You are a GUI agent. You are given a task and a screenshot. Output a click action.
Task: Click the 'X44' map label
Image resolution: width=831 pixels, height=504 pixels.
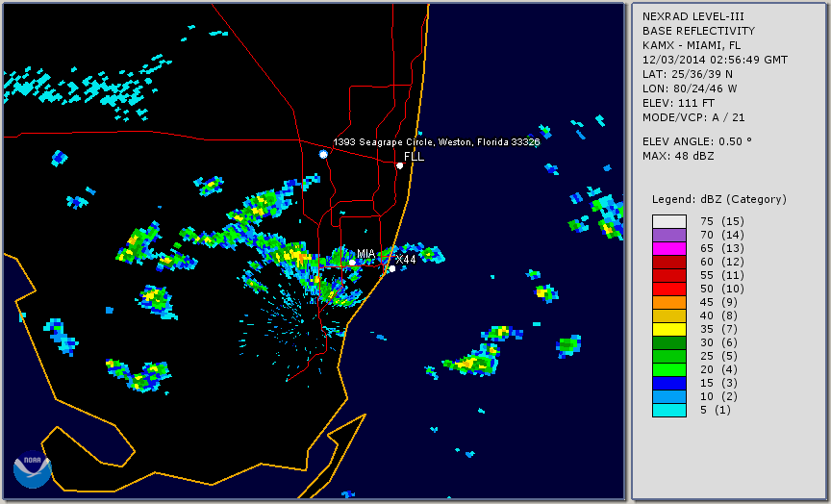pyautogui.click(x=406, y=259)
